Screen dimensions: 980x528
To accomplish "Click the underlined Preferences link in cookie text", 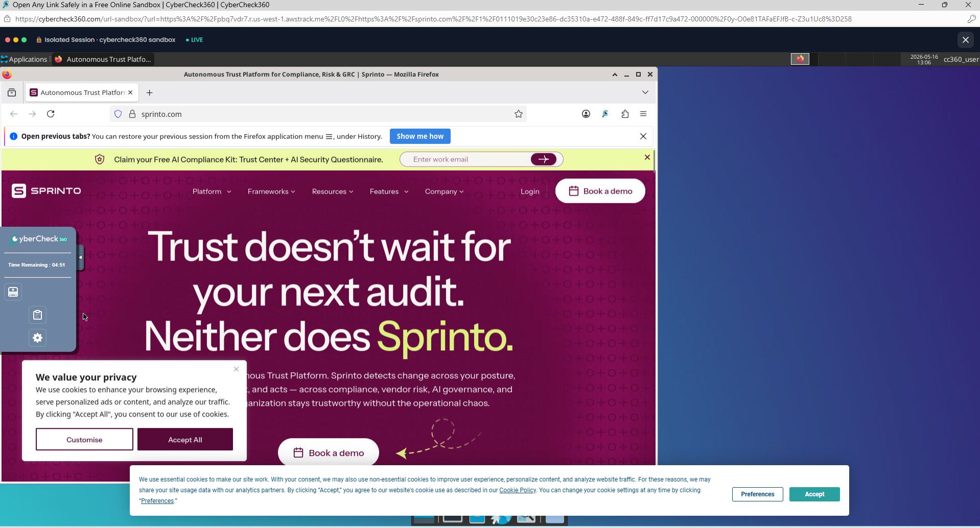I will tap(157, 501).
